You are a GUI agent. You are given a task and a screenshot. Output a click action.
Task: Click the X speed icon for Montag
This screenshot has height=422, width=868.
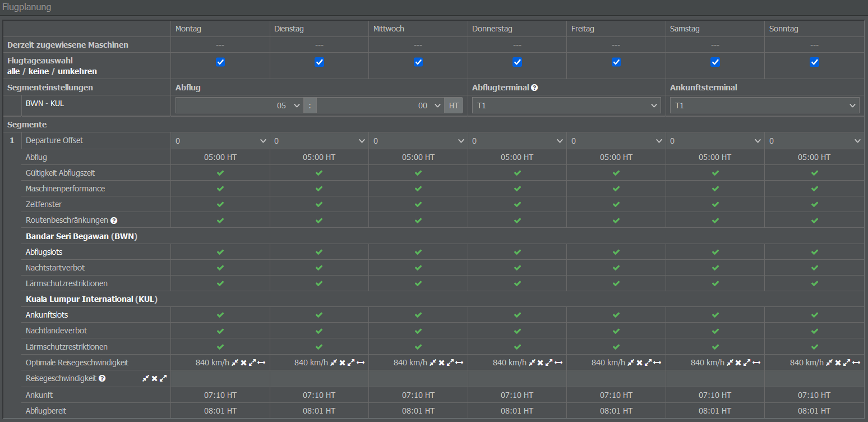click(244, 363)
